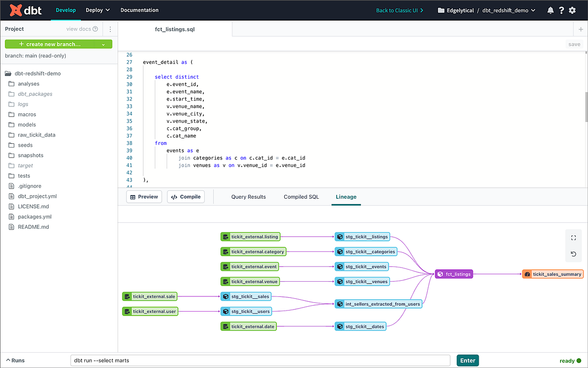Click the Enter button
This screenshot has height=368, width=588.
(467, 361)
